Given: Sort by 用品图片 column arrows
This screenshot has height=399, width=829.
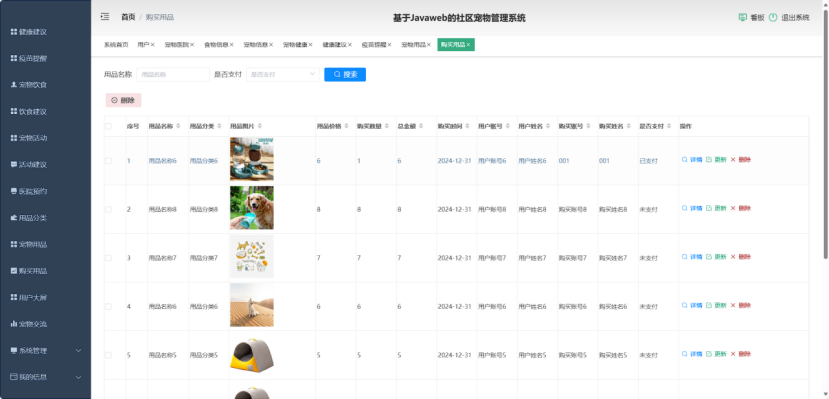Looking at the screenshot, I should (260, 126).
